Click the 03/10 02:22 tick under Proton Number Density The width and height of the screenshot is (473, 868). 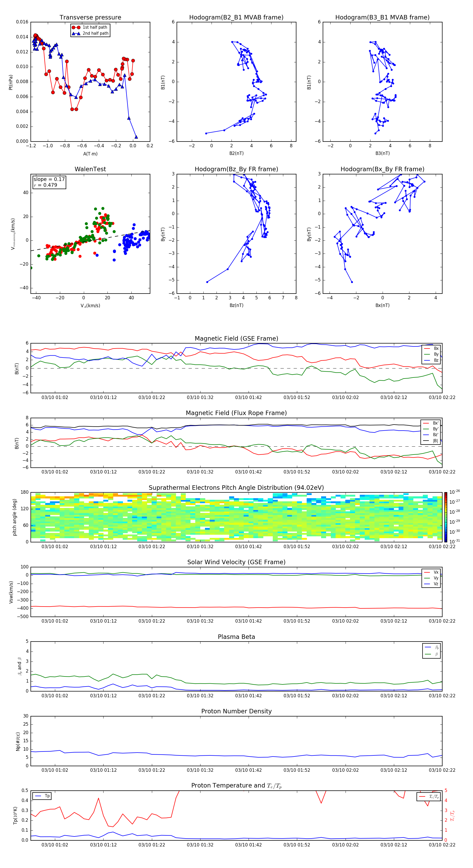[442, 770]
